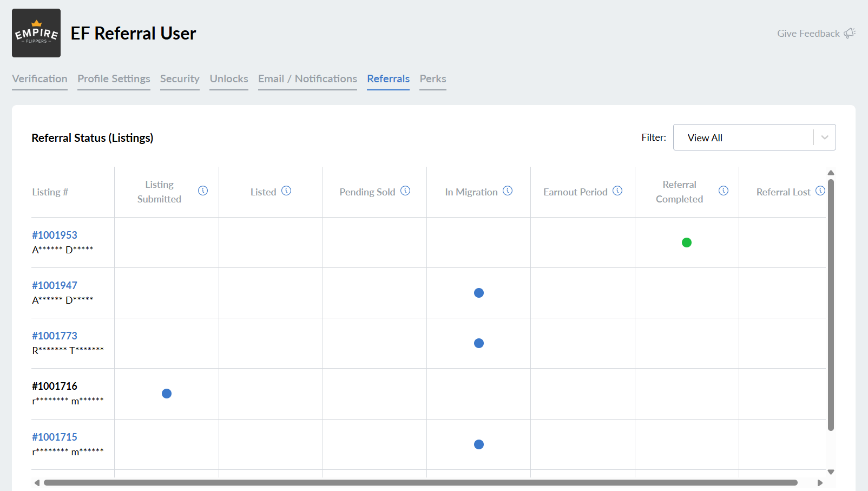Click the horizontal scrollbar right arrow
Screen dimensions: 868x491
820,483
